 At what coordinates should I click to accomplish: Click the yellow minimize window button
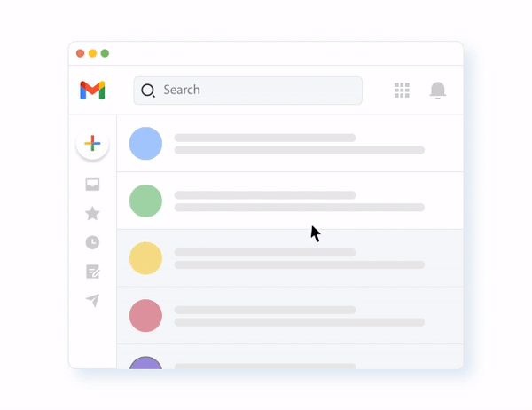[92, 53]
